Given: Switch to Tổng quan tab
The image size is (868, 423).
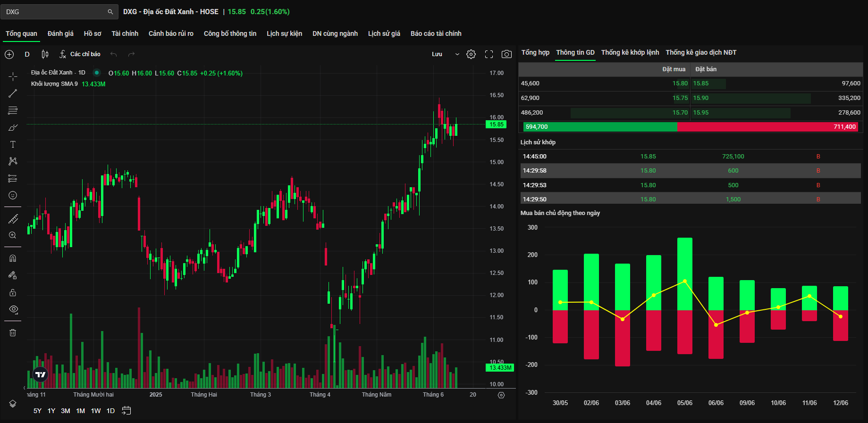Looking at the screenshot, I should click(21, 33).
